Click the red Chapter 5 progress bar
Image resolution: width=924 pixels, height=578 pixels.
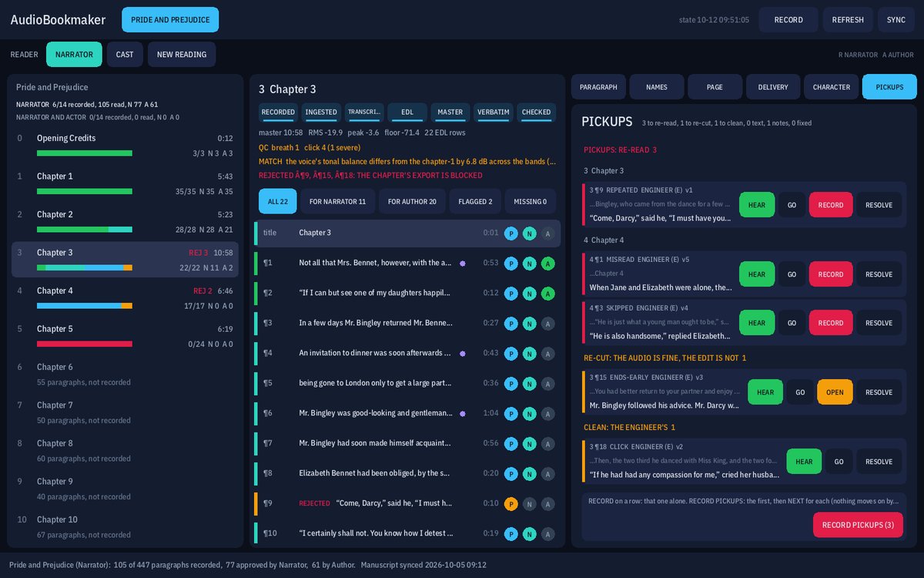point(85,344)
